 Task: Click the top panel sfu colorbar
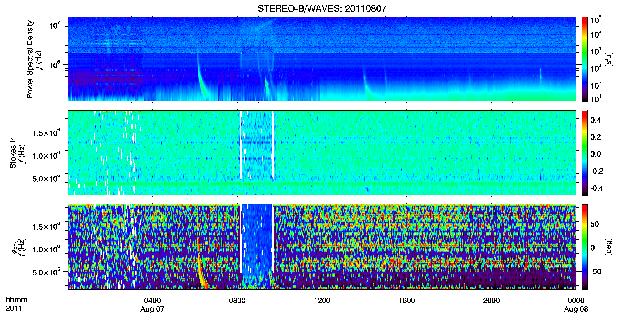[x=585, y=59]
